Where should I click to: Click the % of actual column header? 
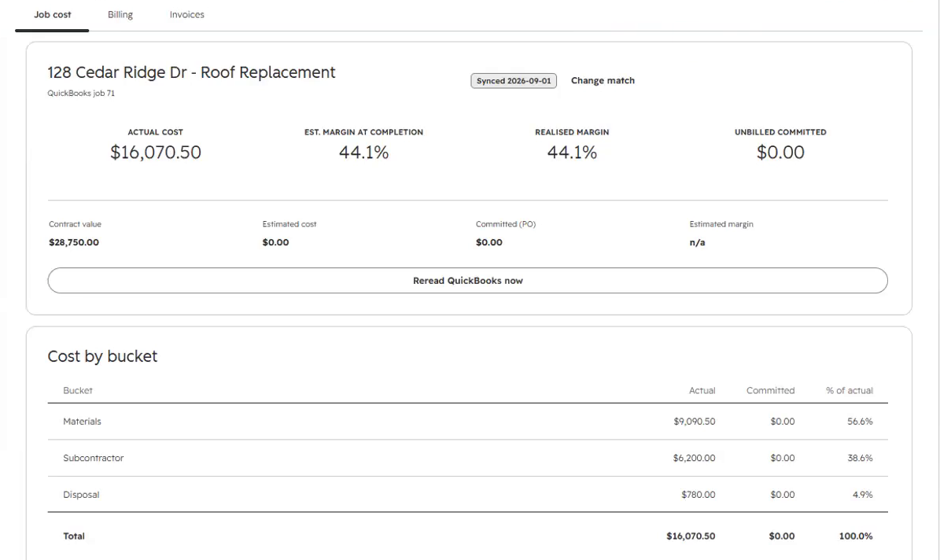[x=849, y=390]
